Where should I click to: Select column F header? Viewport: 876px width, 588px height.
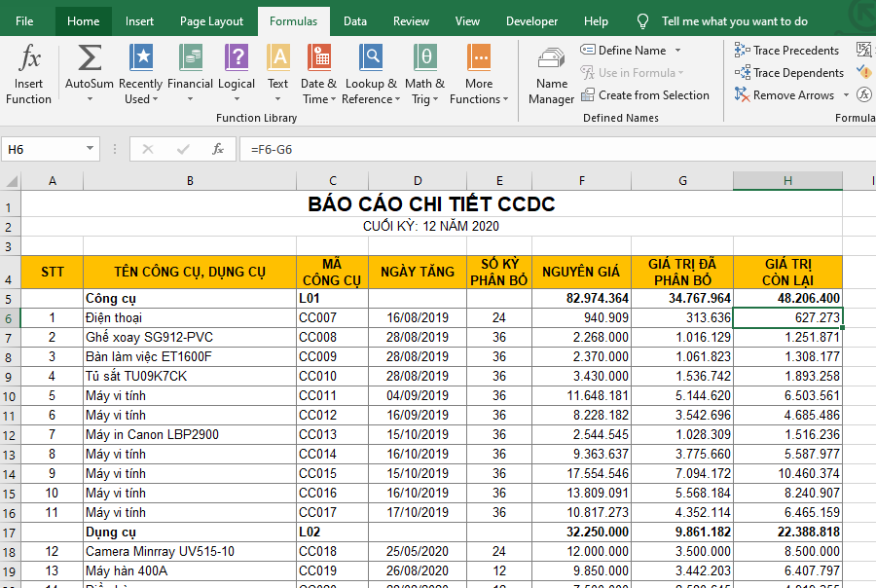pyautogui.click(x=581, y=181)
